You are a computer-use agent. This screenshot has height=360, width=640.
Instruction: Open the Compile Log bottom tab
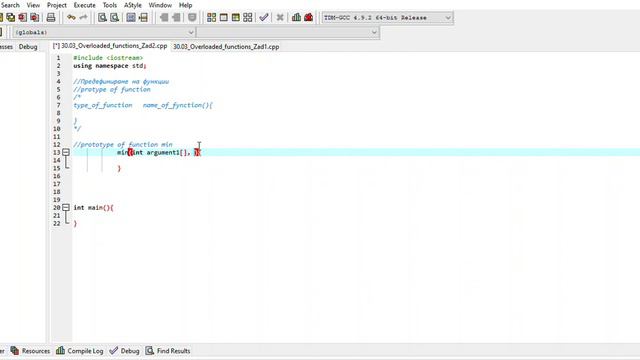point(80,351)
